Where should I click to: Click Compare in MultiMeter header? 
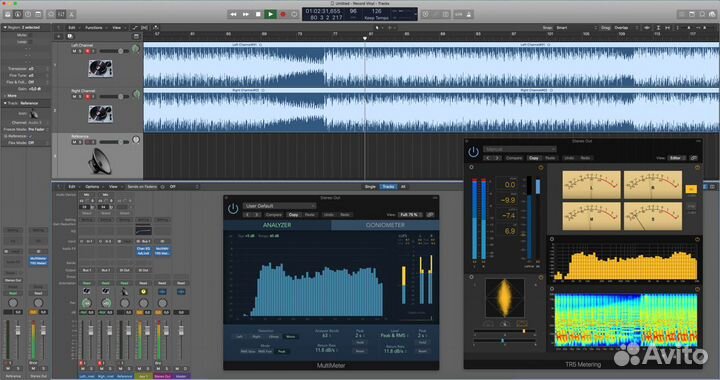click(274, 214)
